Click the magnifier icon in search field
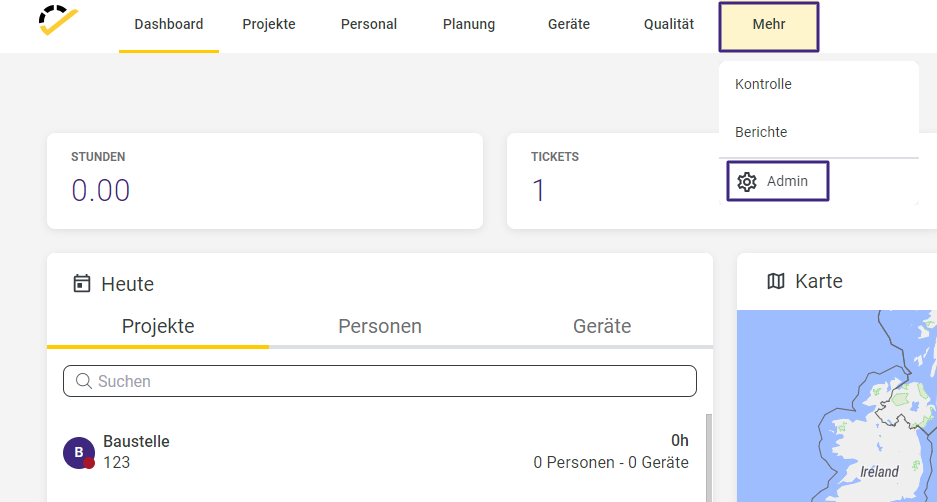937x502 pixels. coord(84,381)
